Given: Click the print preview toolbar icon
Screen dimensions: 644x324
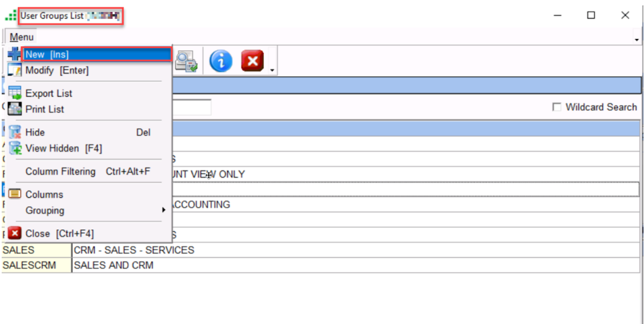Looking at the screenshot, I should click(x=186, y=61).
